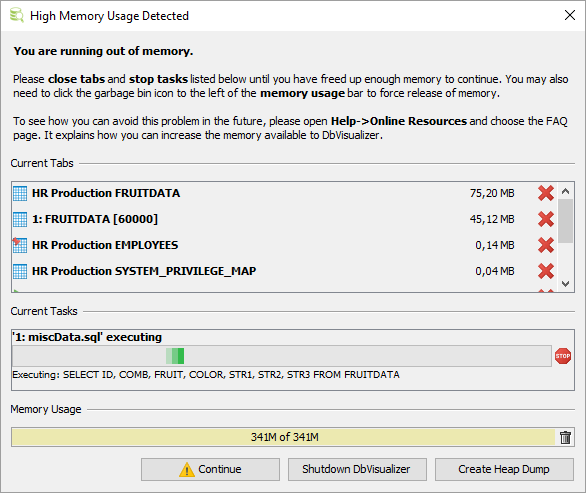This screenshot has width=586, height=493.
Task: Close the High Memory Usage Detected dialog
Action: click(x=570, y=15)
